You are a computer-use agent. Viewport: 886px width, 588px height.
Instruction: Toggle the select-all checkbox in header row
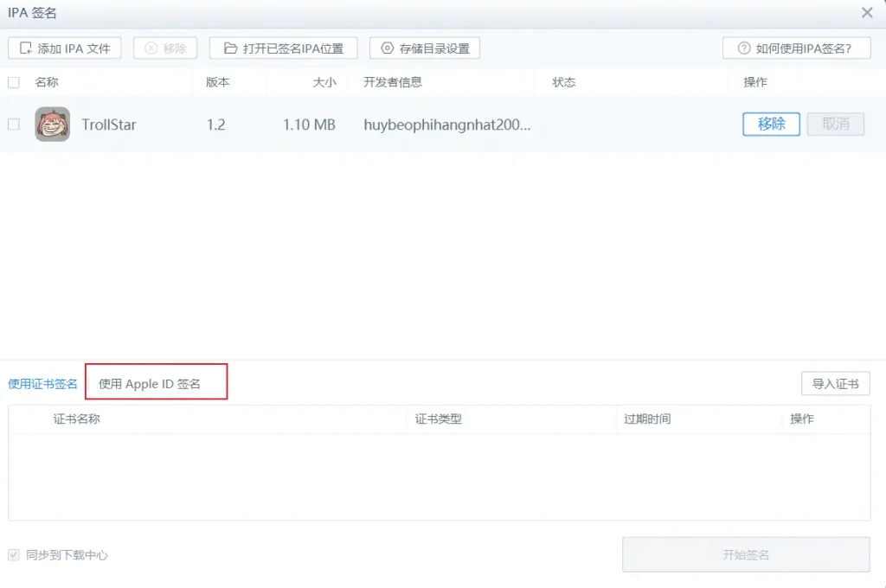click(13, 81)
